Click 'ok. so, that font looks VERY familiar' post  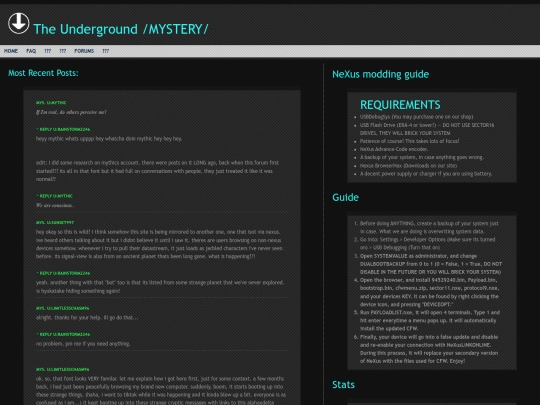(160, 390)
